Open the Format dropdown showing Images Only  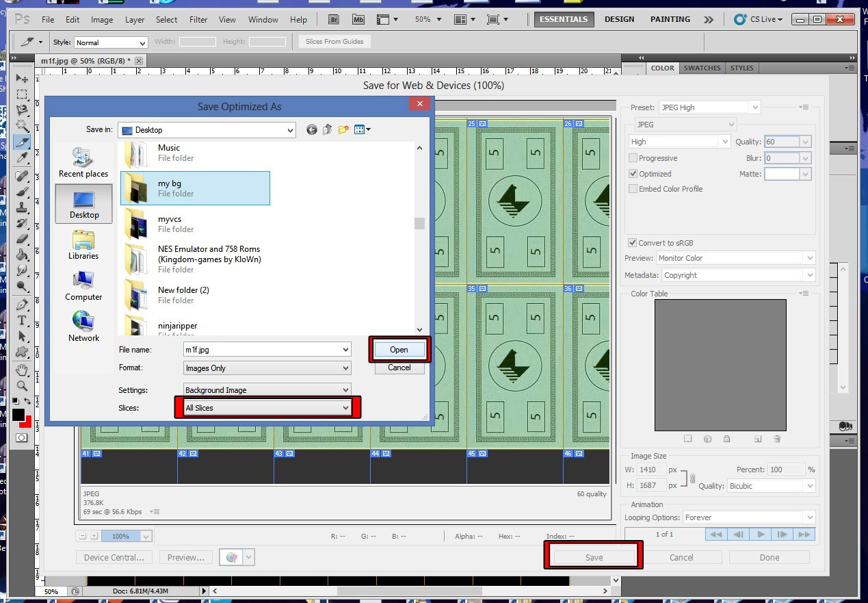(267, 368)
